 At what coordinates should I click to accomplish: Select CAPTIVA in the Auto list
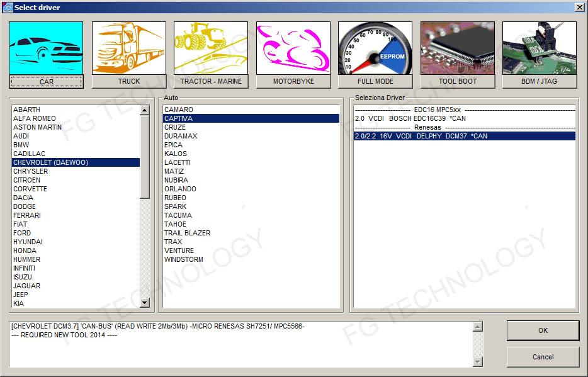(251, 118)
